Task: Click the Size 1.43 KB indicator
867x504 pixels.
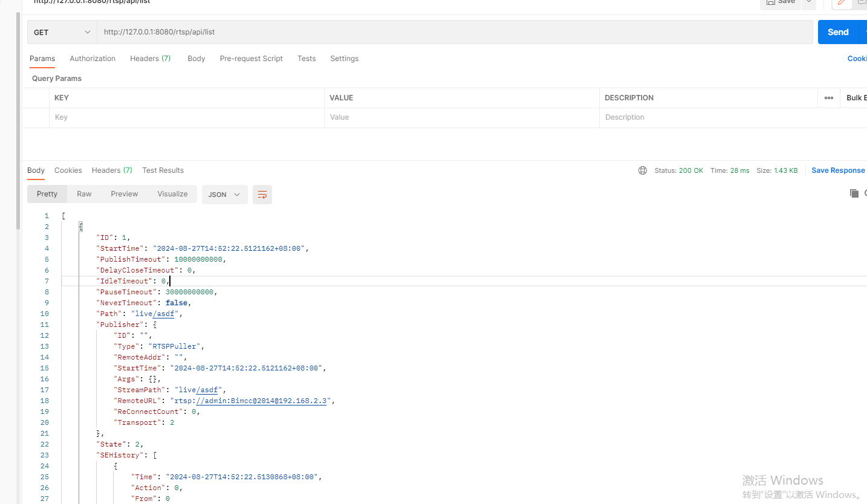Action: [x=777, y=170]
